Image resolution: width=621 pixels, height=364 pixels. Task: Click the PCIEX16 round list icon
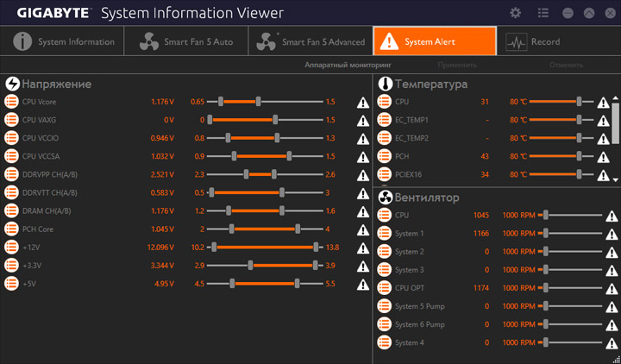[x=384, y=174]
